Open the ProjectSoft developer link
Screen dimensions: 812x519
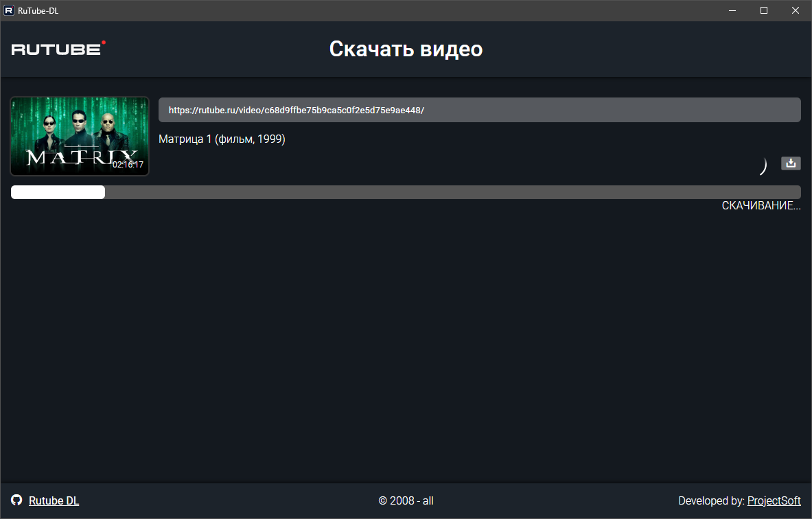774,500
